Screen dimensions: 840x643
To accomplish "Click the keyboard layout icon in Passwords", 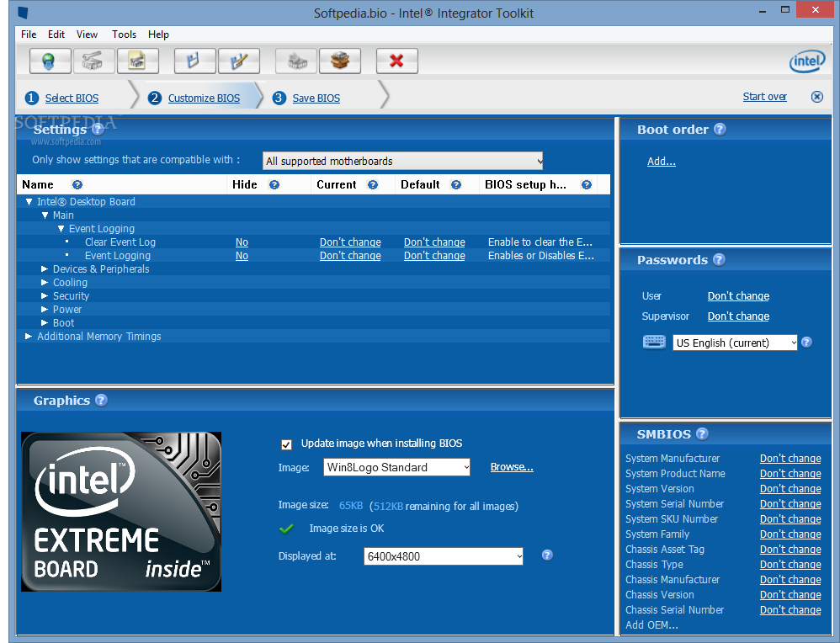I will pos(654,342).
